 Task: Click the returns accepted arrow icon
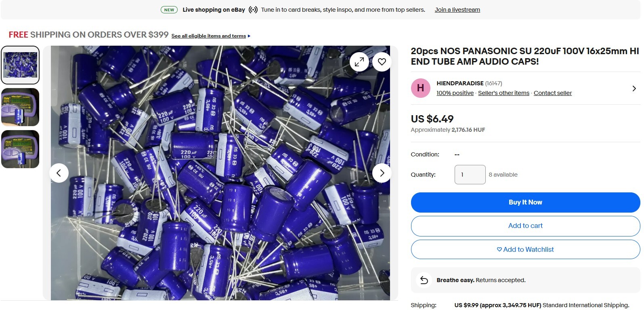pos(424,280)
